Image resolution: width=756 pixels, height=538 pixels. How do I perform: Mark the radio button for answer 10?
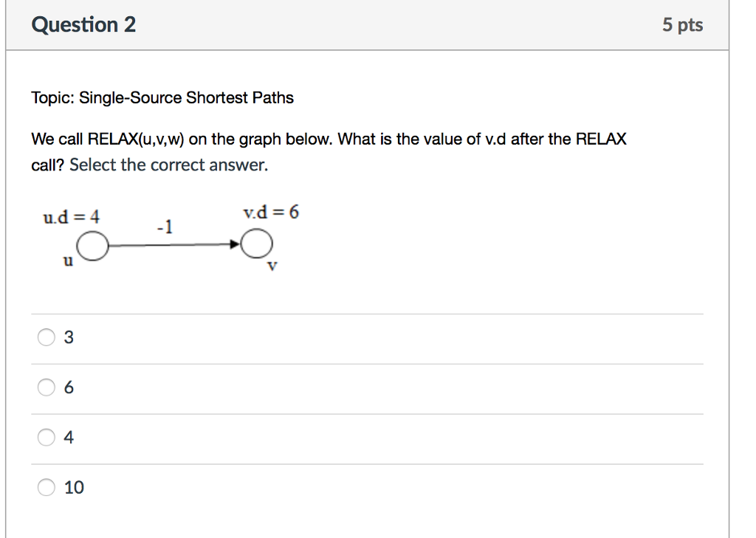click(47, 487)
